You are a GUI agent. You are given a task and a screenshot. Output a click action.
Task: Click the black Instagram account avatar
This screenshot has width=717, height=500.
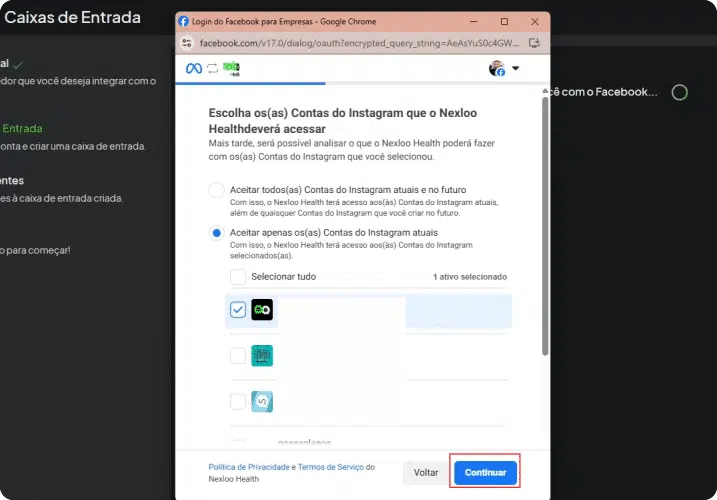262,310
